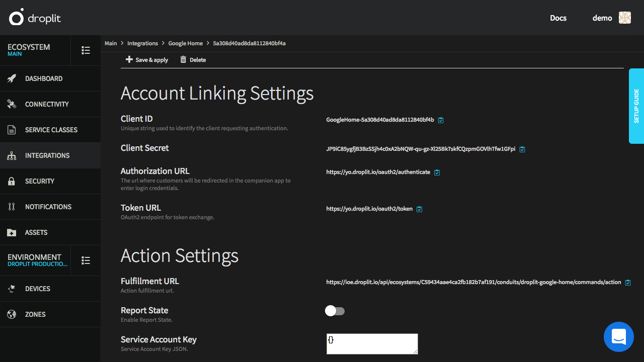
Task: Click the Dashboard rocket icon
Action: click(x=12, y=78)
